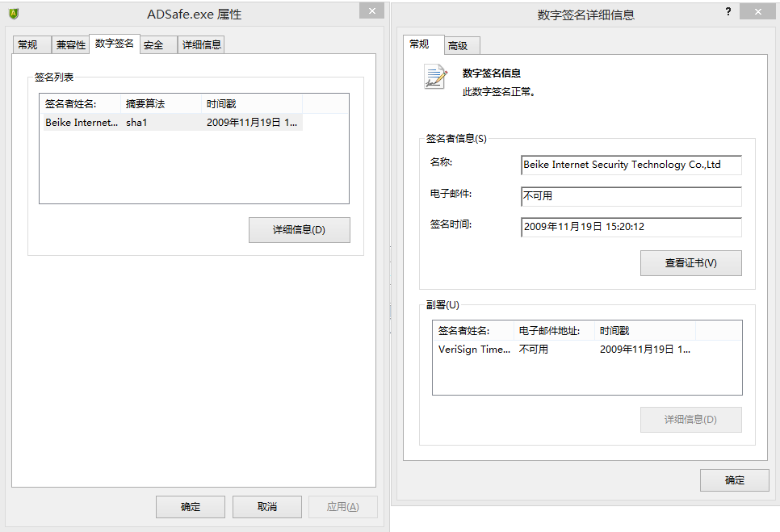
Task: Click the 查看证书(V) button
Action: [x=691, y=263]
